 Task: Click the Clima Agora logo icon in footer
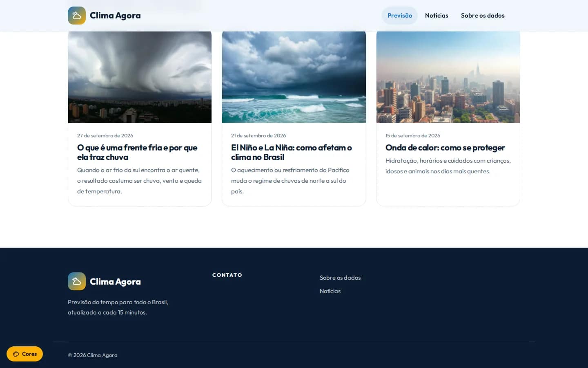[x=77, y=281]
